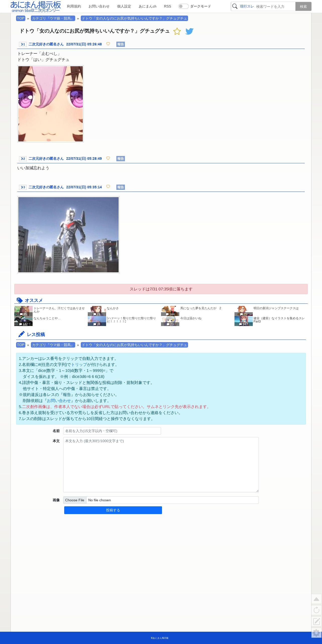322x644 pixels.
Task: Click top breadcrumb thread title link
Action: [x=134, y=18]
